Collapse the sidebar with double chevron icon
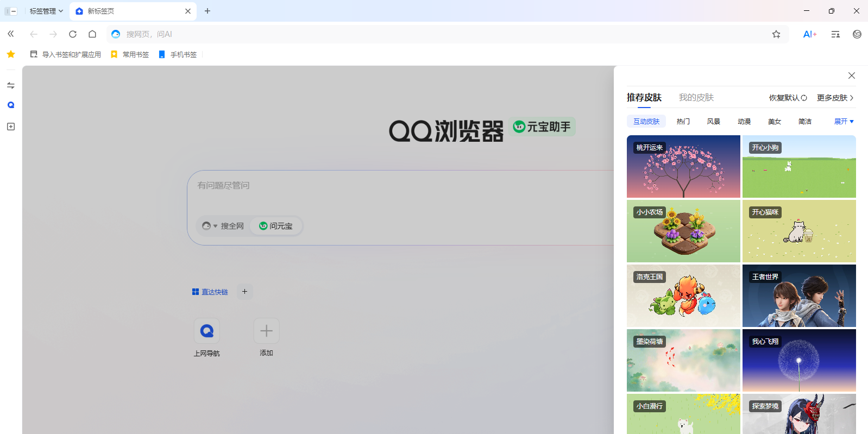 [11, 34]
